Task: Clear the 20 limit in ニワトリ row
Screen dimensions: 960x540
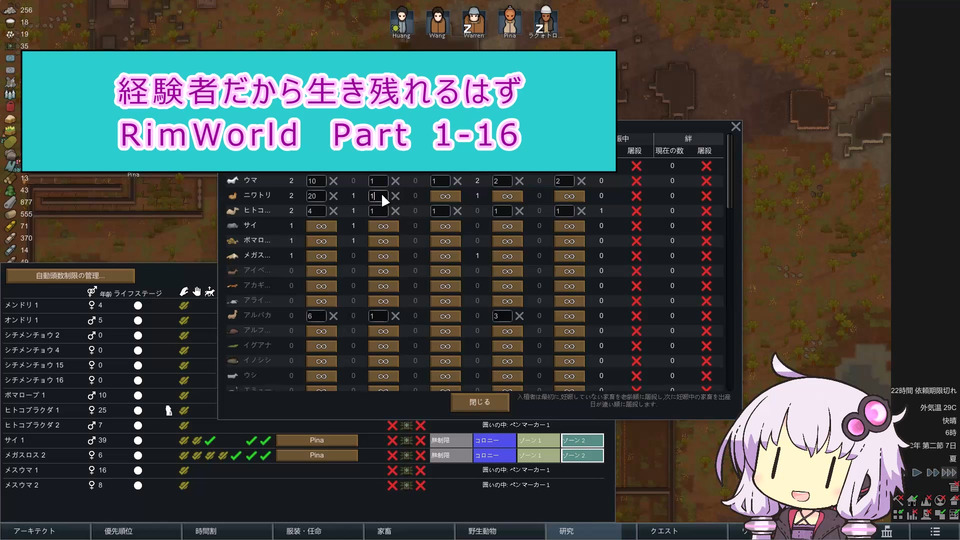Action: pos(334,196)
